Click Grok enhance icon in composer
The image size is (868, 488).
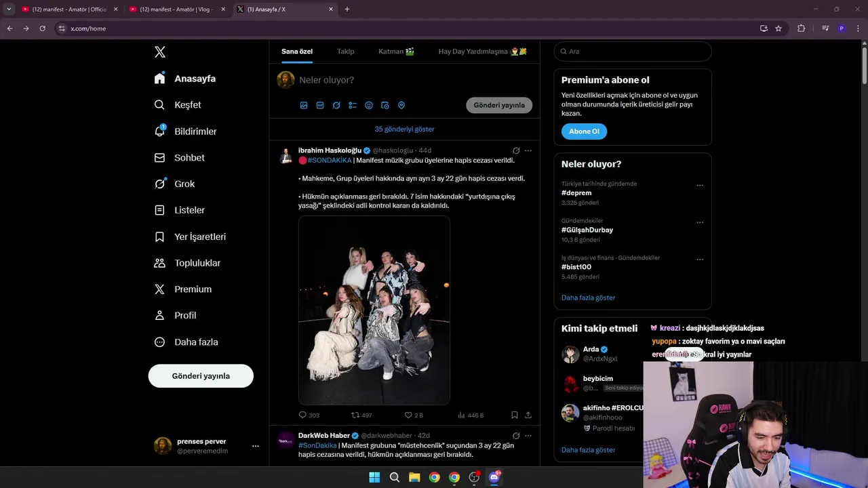(336, 106)
